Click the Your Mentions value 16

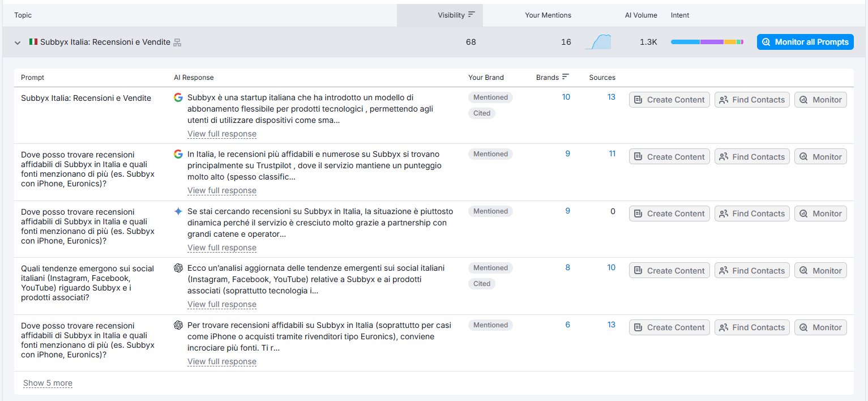tap(566, 42)
